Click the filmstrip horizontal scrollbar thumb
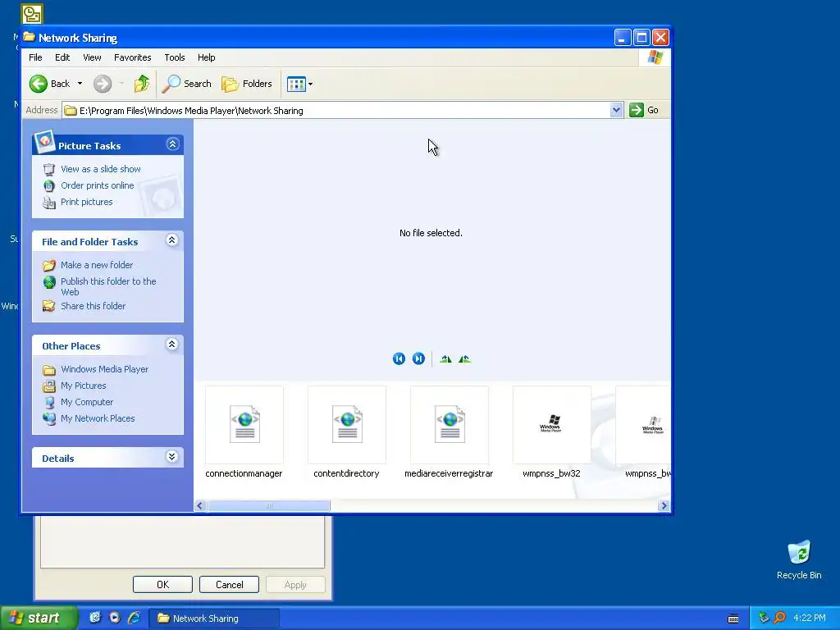840x630 pixels. 269,505
